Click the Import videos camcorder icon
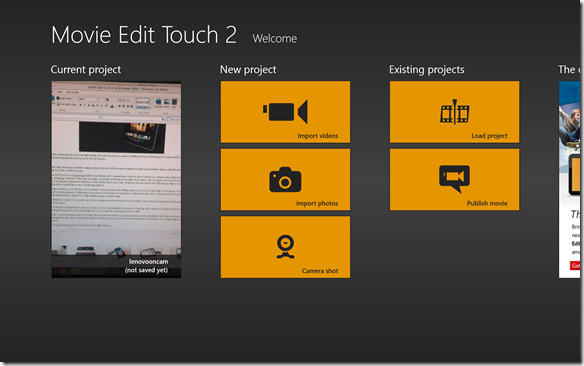The height and width of the screenshot is (366, 584). tap(285, 112)
